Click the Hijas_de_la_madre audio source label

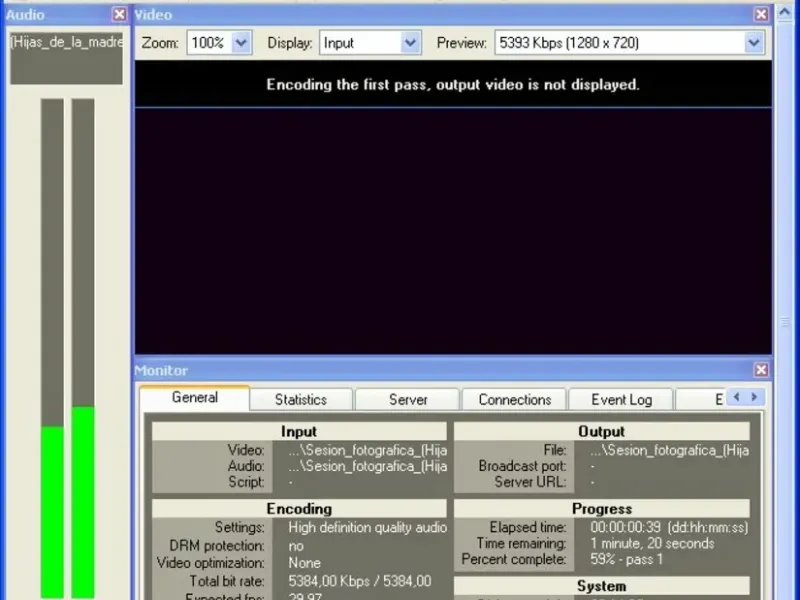pyautogui.click(x=66, y=42)
